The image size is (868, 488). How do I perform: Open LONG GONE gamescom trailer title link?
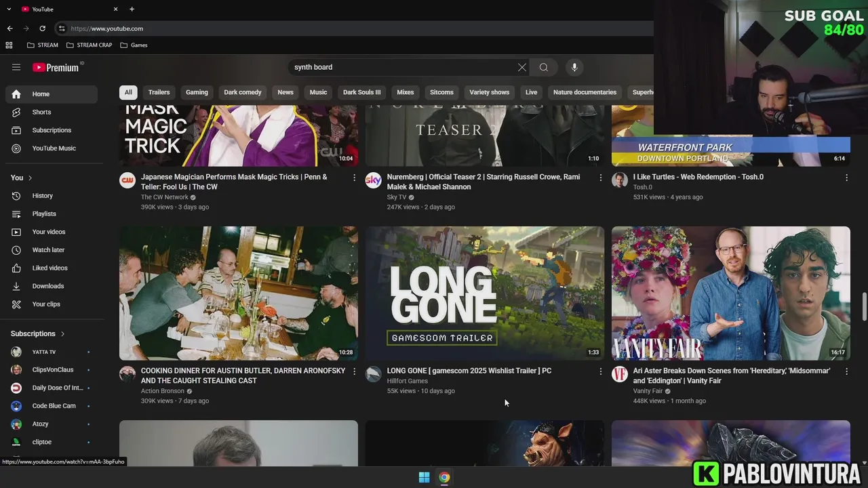coord(469,371)
